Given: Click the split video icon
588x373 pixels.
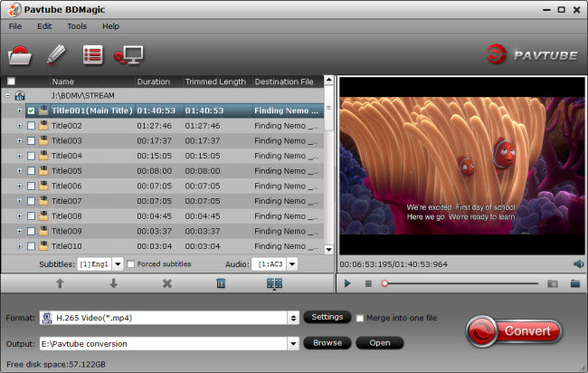Looking at the screenshot, I should pyautogui.click(x=274, y=283).
